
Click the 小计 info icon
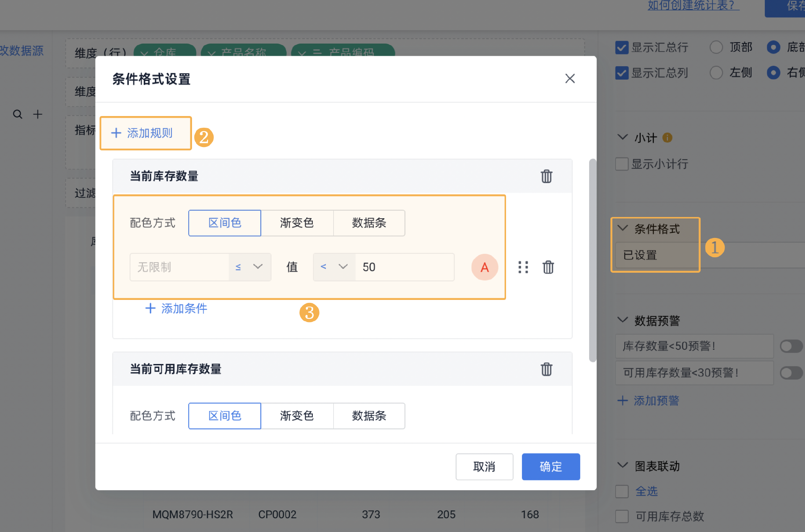[x=667, y=138]
